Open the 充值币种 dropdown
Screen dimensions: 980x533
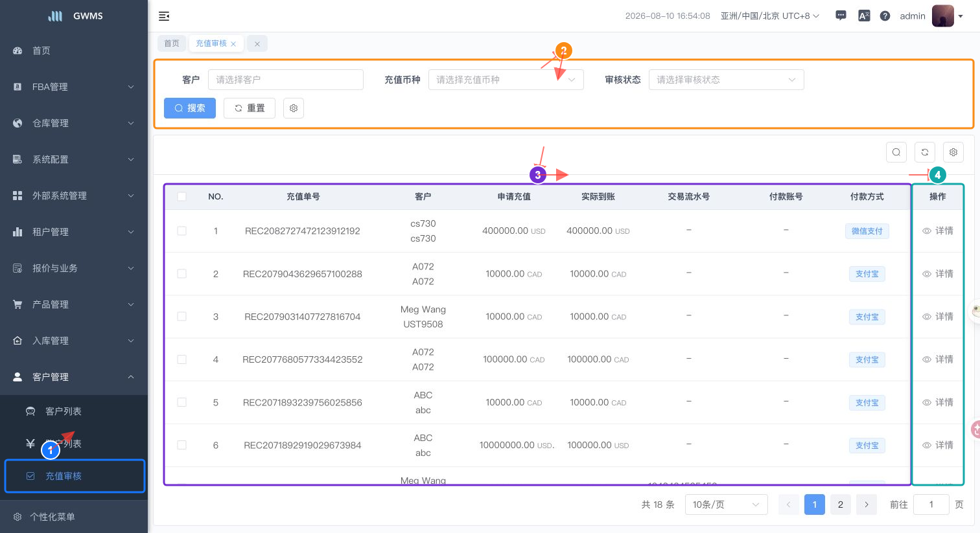pos(506,80)
